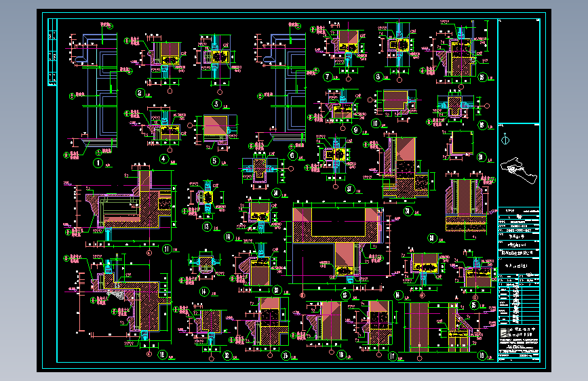The height and width of the screenshot is (381, 588).
Task: Select the circled detail number 4 label
Action: click(163, 159)
